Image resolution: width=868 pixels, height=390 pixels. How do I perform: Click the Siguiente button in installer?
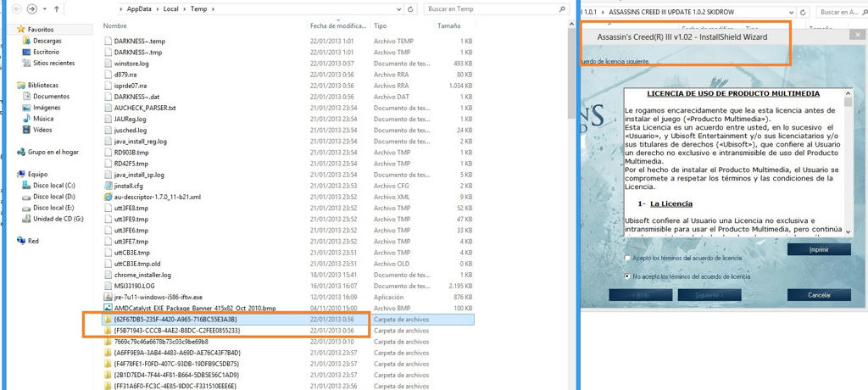pyautogui.click(x=709, y=295)
